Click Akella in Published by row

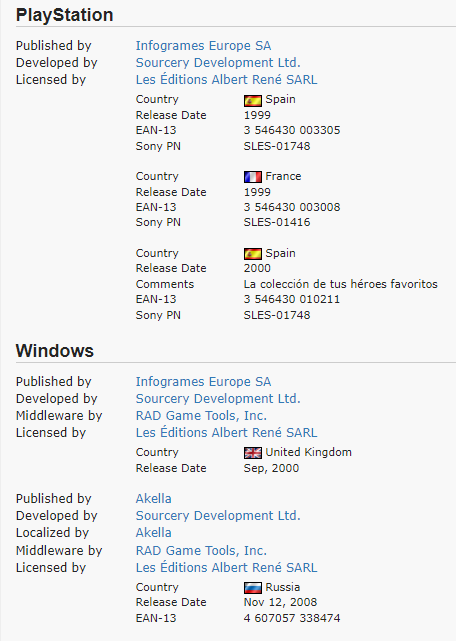(153, 499)
